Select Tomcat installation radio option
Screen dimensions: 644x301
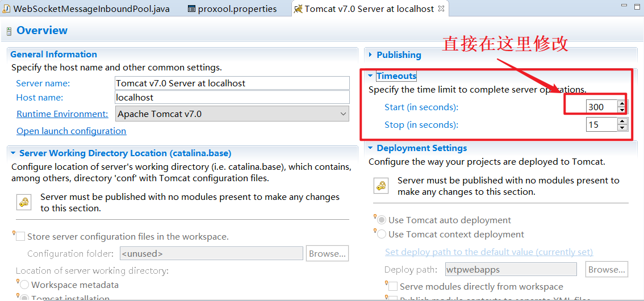tap(25, 299)
